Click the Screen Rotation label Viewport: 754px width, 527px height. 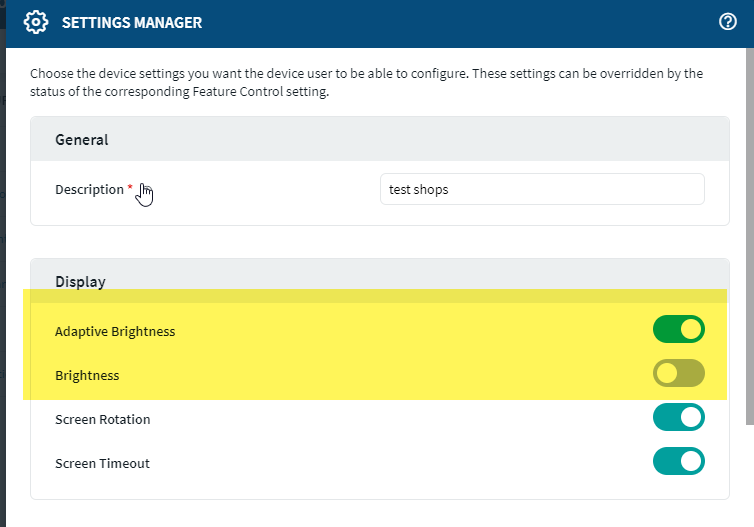[102, 419]
